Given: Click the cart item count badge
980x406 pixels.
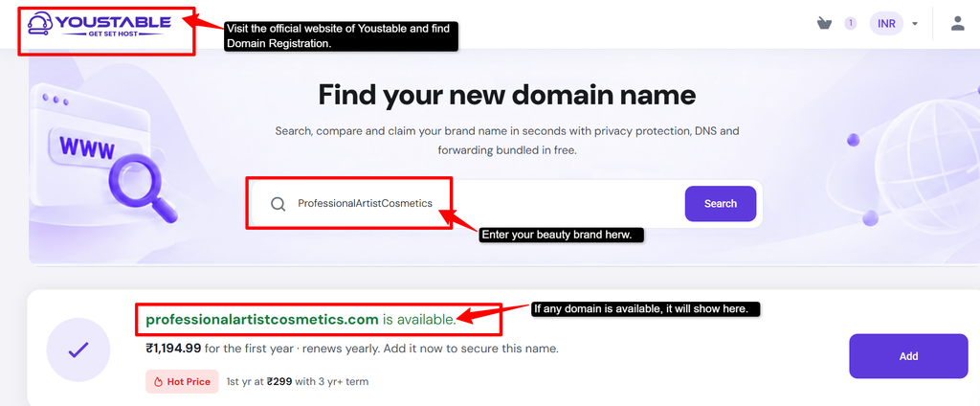Looking at the screenshot, I should (x=850, y=24).
